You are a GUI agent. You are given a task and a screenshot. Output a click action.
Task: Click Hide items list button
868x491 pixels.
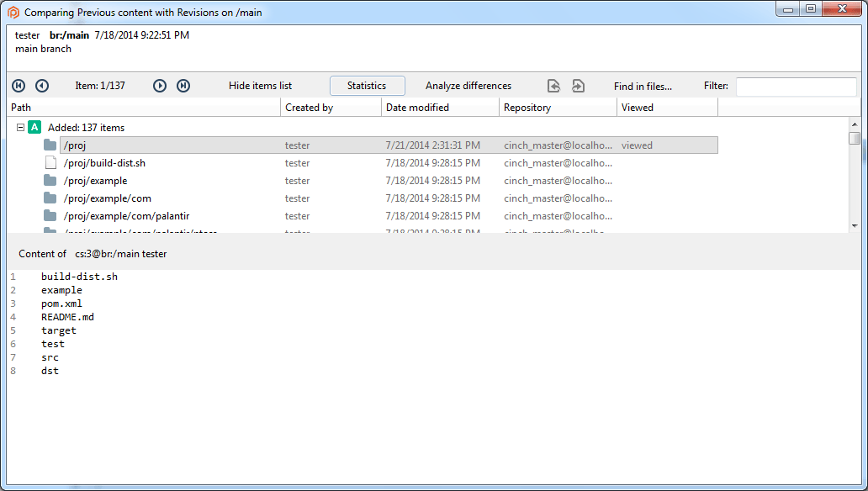[x=260, y=86]
